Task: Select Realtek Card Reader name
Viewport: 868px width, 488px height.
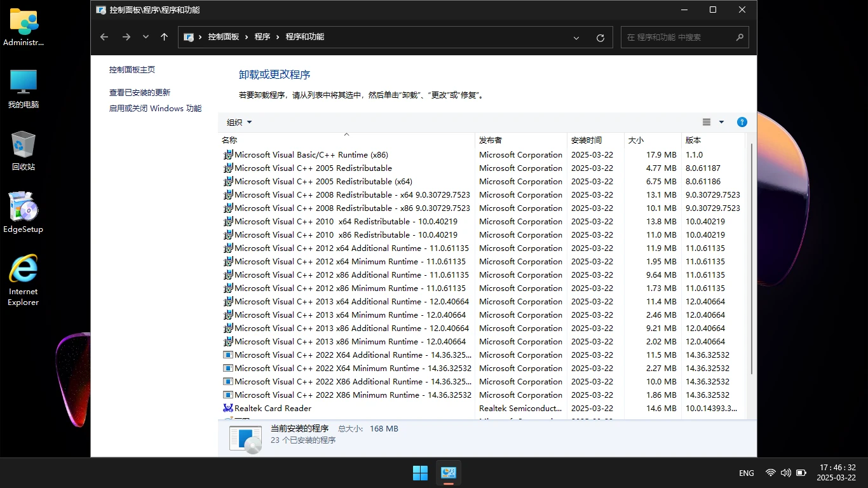Action: (x=273, y=408)
